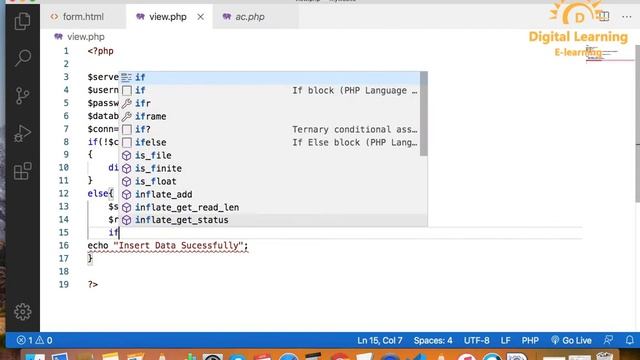Open the feedback icon in status bar
Image resolution: width=640 pixels, height=360 pixels.
click(x=608, y=340)
